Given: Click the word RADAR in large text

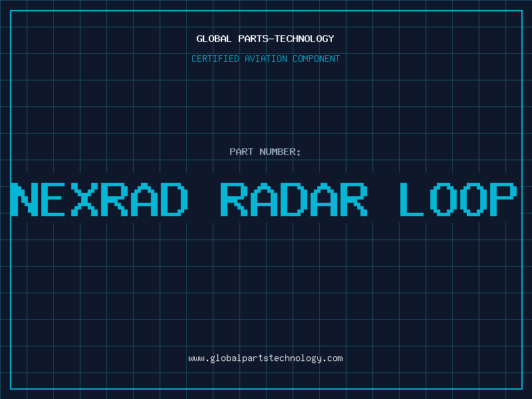Looking at the screenshot, I should [x=294, y=199].
